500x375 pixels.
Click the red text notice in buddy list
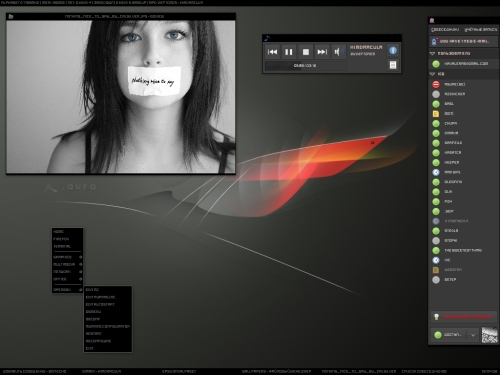click(x=468, y=317)
